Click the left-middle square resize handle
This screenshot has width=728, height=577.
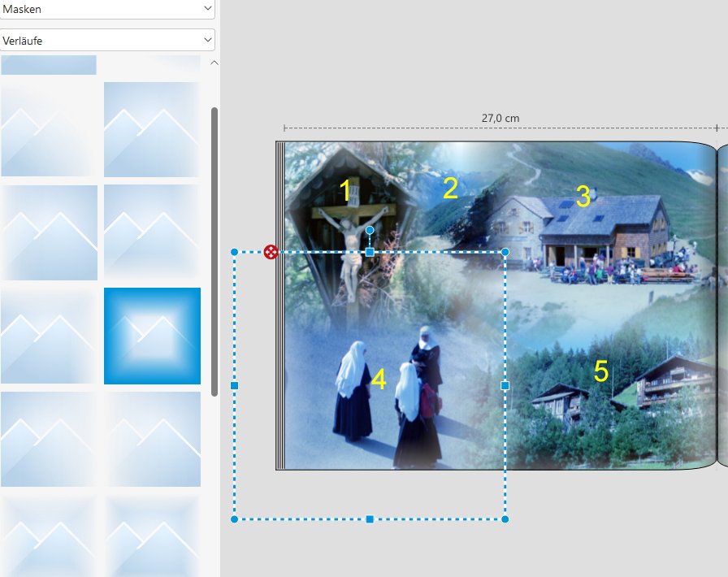[235, 385]
